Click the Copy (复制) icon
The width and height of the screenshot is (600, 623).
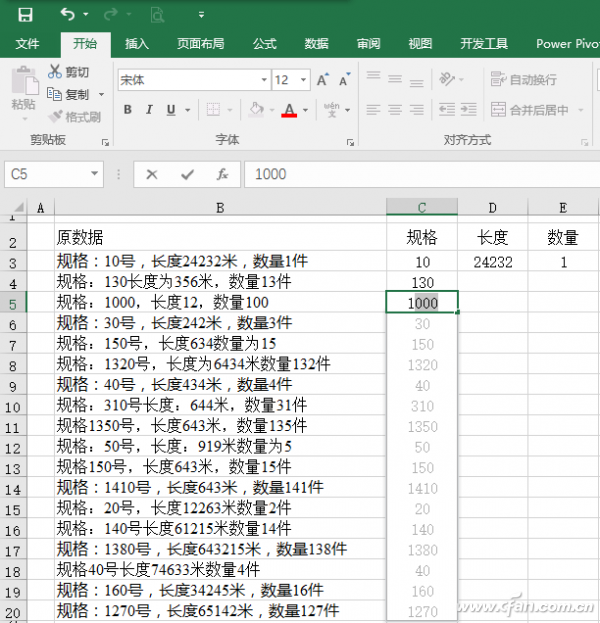pyautogui.click(x=55, y=94)
